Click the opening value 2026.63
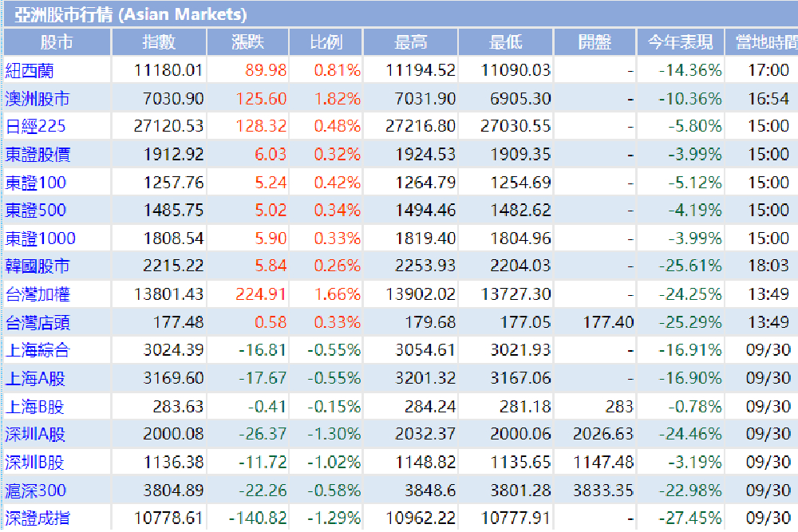This screenshot has width=798, height=532. pos(603,434)
